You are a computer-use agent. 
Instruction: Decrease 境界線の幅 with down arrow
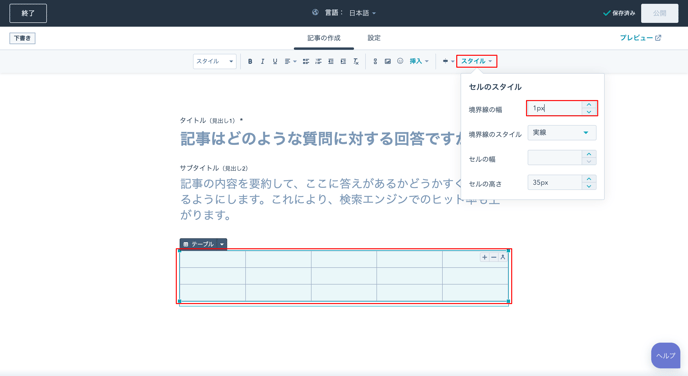pyautogui.click(x=589, y=111)
